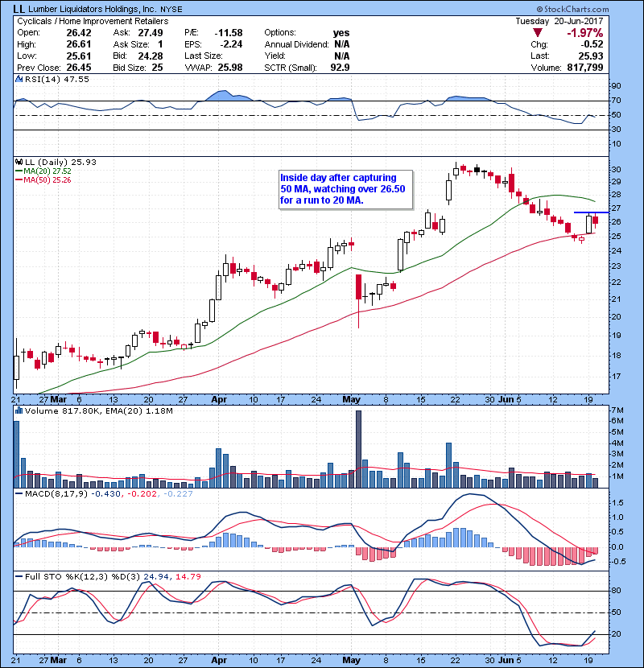The width and height of the screenshot is (644, 668).
Task: Click the Low value 25.61
Action: pyautogui.click(x=79, y=56)
